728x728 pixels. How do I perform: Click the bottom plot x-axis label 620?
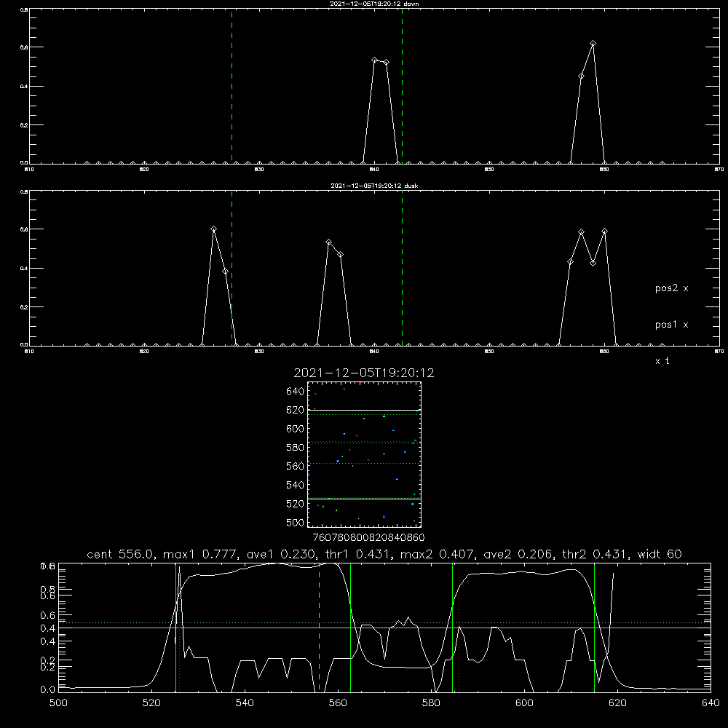pyautogui.click(x=617, y=703)
